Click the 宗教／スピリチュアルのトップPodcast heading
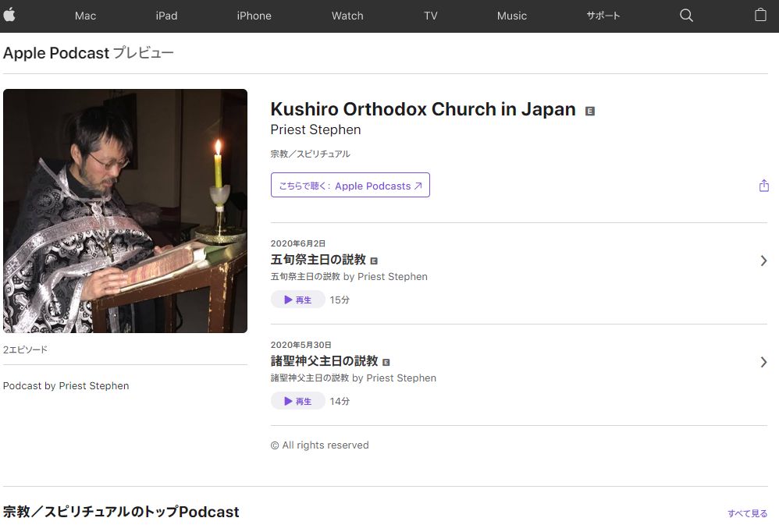Screen dimensions: 779x532 (121, 512)
